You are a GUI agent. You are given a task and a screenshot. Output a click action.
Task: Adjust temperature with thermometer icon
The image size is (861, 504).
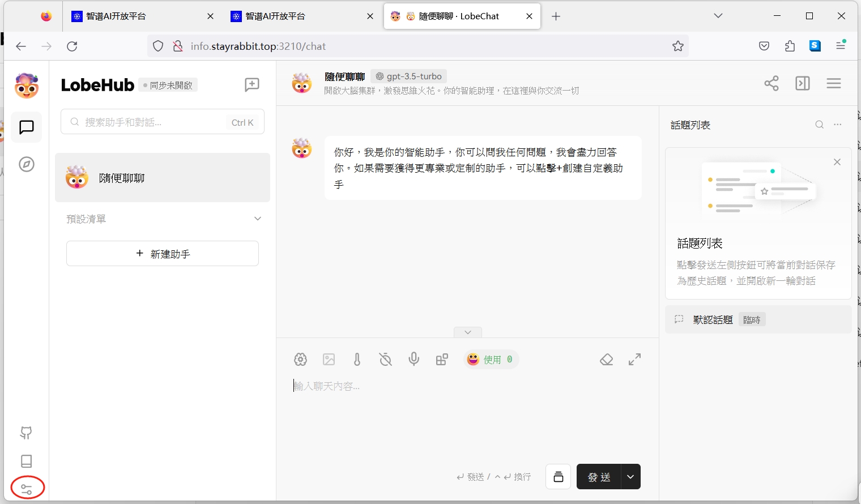[x=357, y=360]
